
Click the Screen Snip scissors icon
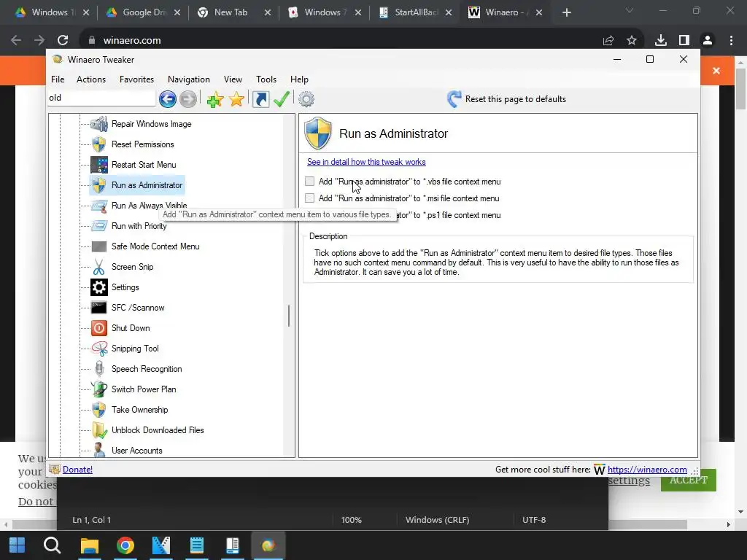[99, 267]
